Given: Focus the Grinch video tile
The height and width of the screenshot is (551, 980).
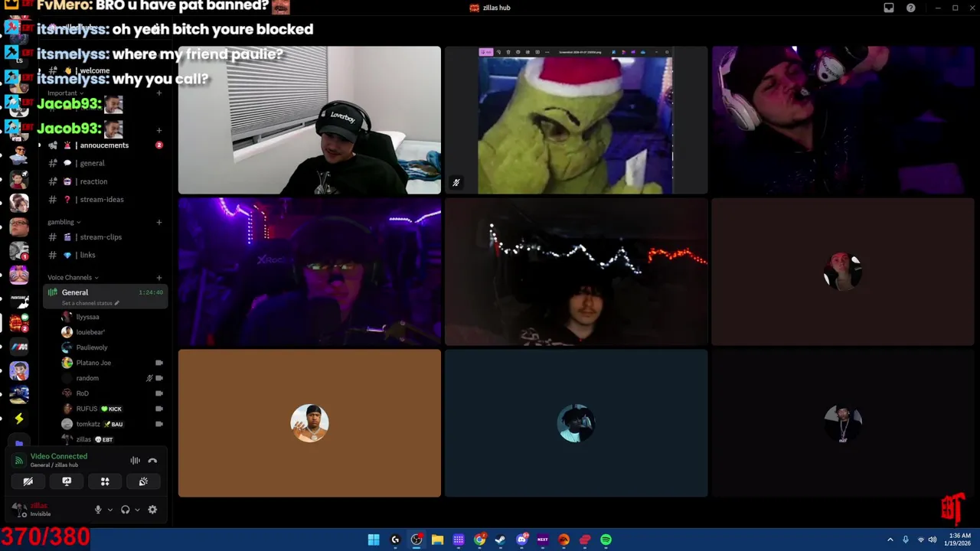Looking at the screenshot, I should click(576, 120).
